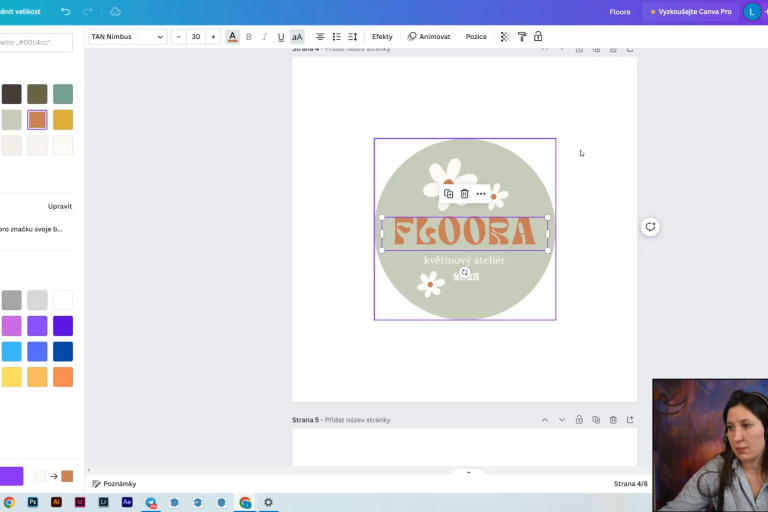Open the Pozice panel
768x512 pixels.
click(476, 37)
